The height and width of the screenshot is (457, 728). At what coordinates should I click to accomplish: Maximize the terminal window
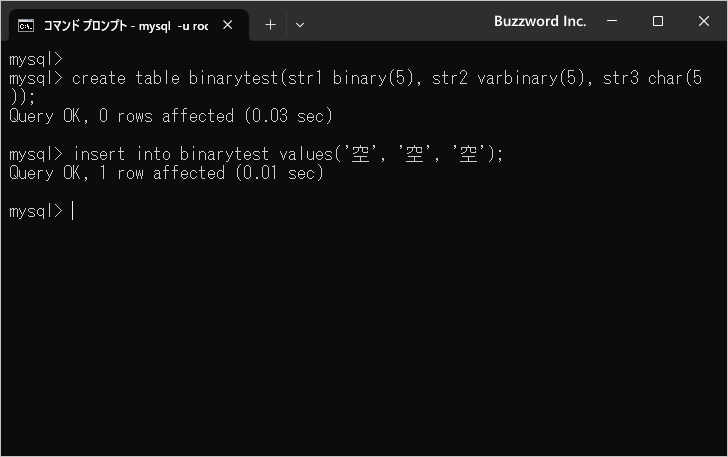click(x=658, y=21)
